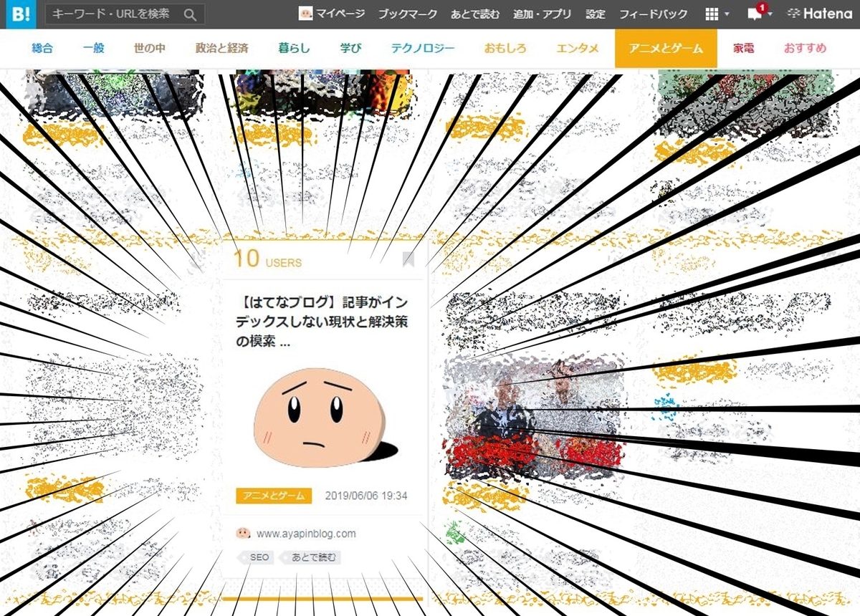Click the 2019/06/06 19:34 timestamp
Image resolution: width=860 pixels, height=616 pixels.
pos(366,496)
